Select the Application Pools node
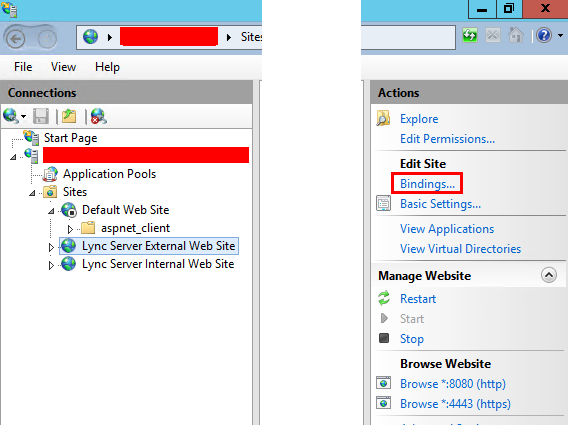The width and height of the screenshot is (568, 425). point(109,174)
